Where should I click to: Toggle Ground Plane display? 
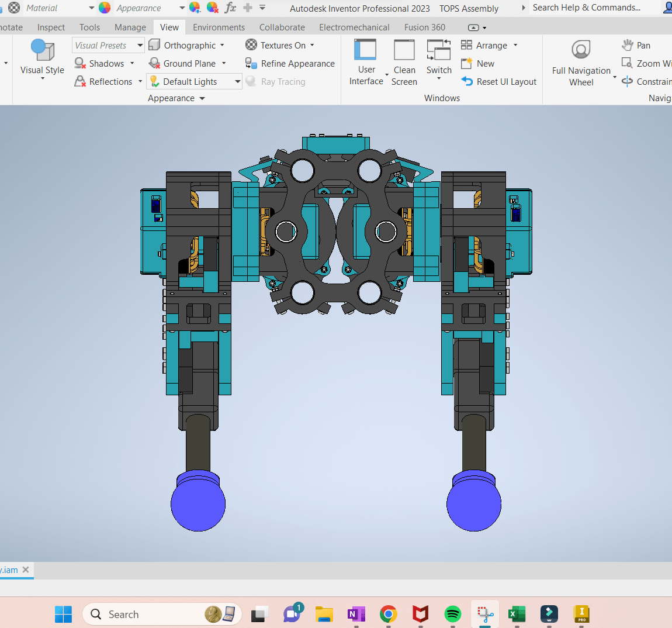(x=182, y=64)
